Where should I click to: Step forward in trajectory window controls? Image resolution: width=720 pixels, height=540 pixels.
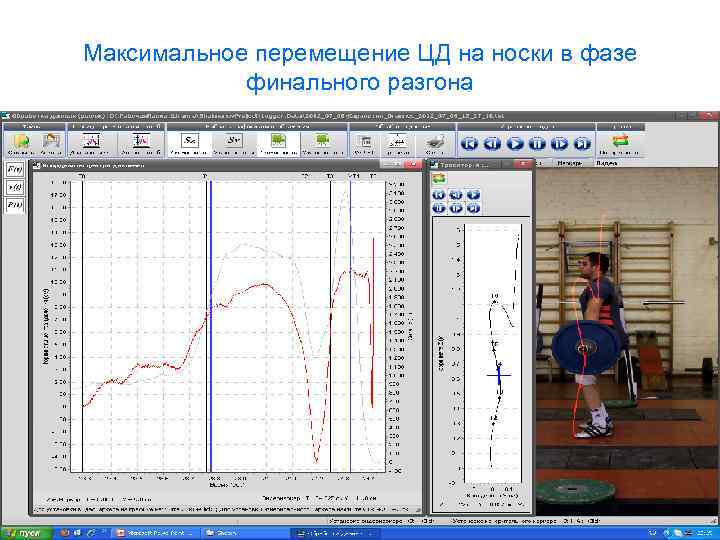tap(456, 208)
